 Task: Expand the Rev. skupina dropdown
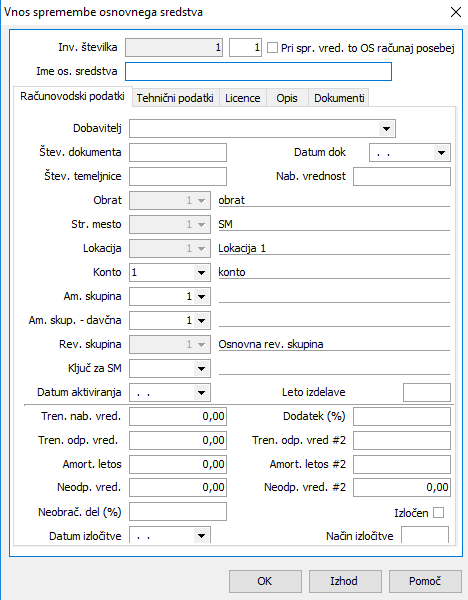201,345
